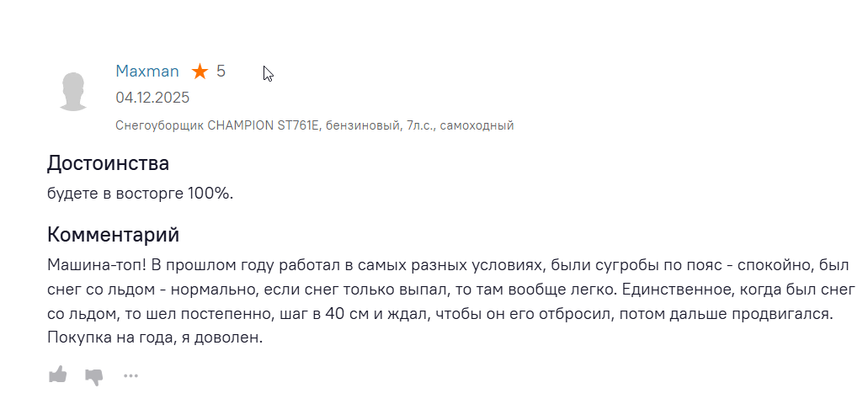Click the sentence 'Покупка на года, я доволен.'

pos(155,338)
